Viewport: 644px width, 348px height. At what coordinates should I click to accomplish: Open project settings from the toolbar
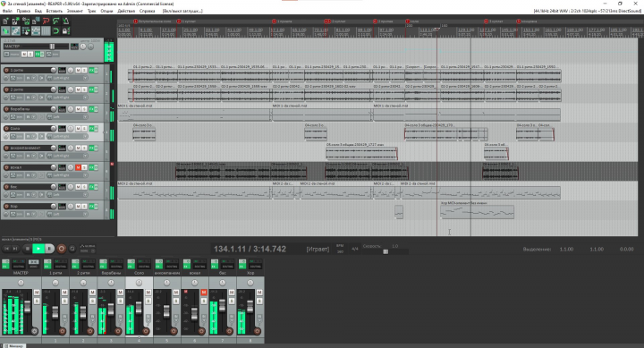pyautogui.click(x=36, y=21)
